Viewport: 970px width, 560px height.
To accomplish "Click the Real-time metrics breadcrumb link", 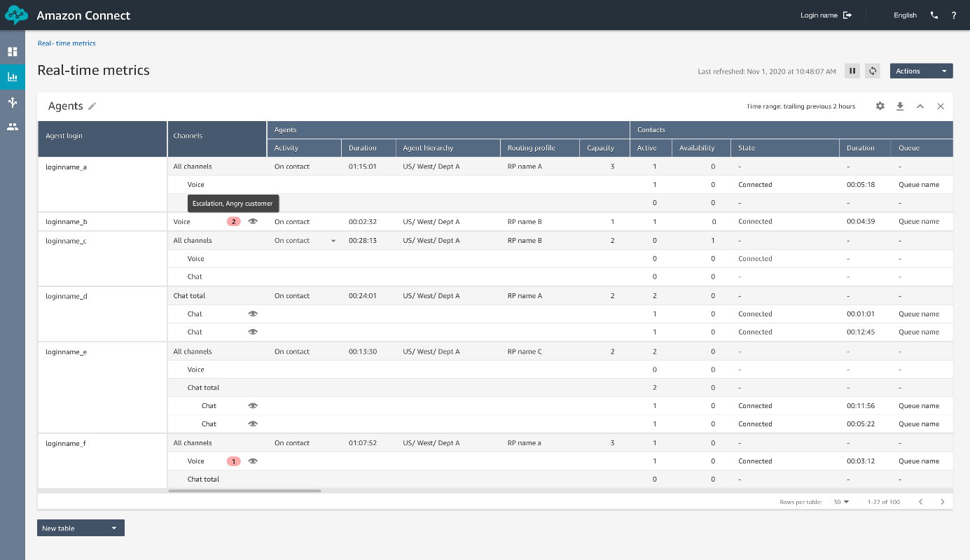I will [x=67, y=43].
